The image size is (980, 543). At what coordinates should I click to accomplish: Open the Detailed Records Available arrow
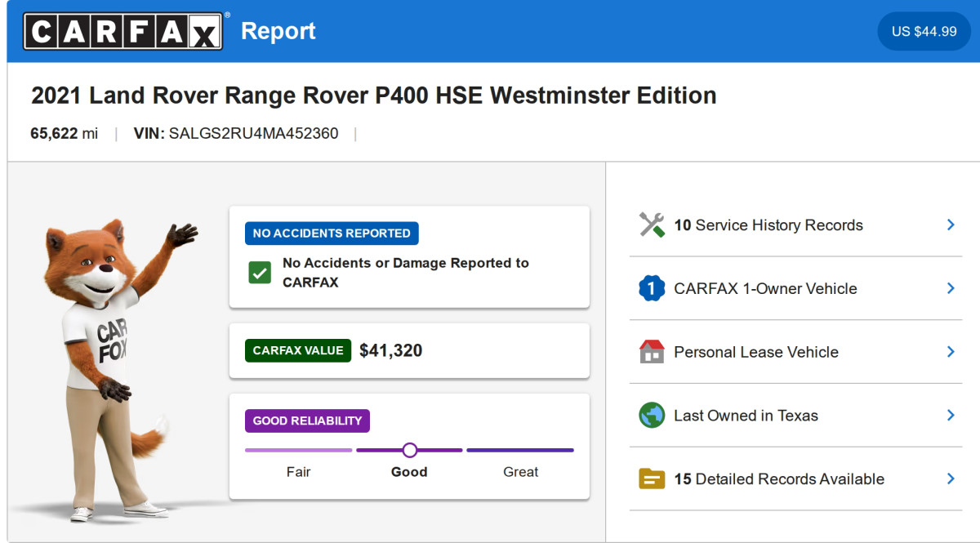click(951, 479)
